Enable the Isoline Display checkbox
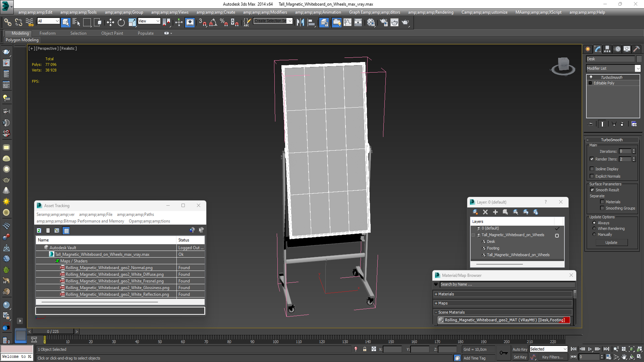Viewport: 644px width, 362px height. (592, 169)
